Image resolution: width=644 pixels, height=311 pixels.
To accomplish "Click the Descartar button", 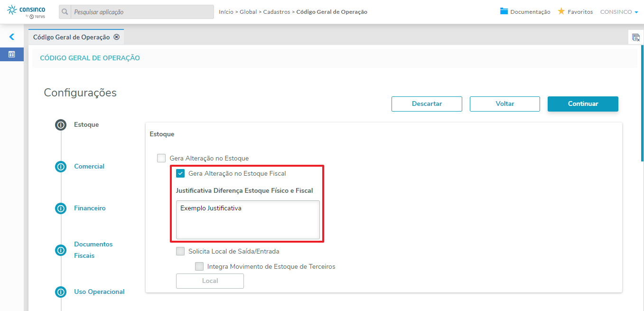I will (427, 104).
